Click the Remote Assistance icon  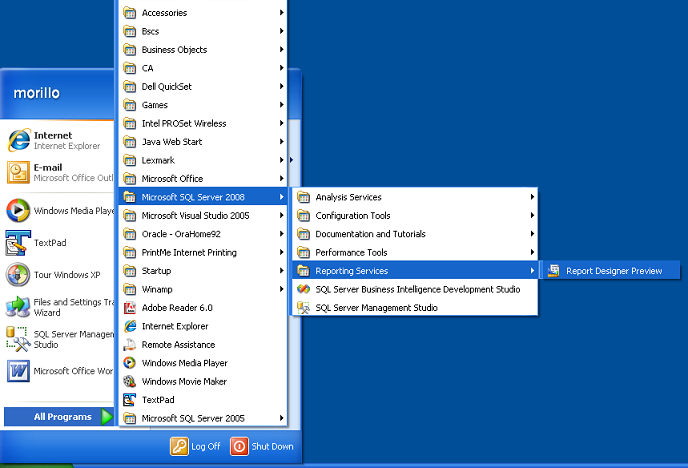tap(129, 345)
